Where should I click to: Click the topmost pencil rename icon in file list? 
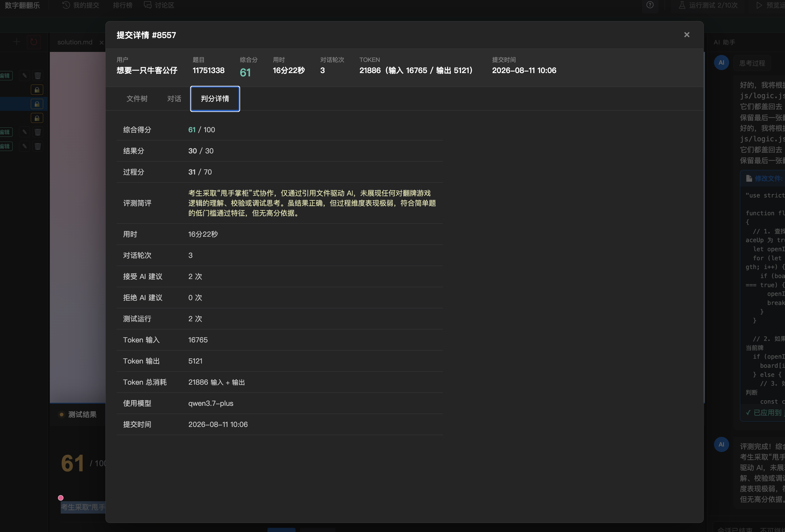click(24, 75)
